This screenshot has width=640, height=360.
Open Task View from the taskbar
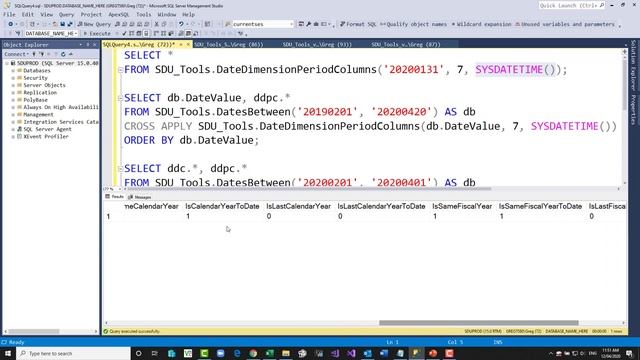(x=155, y=353)
